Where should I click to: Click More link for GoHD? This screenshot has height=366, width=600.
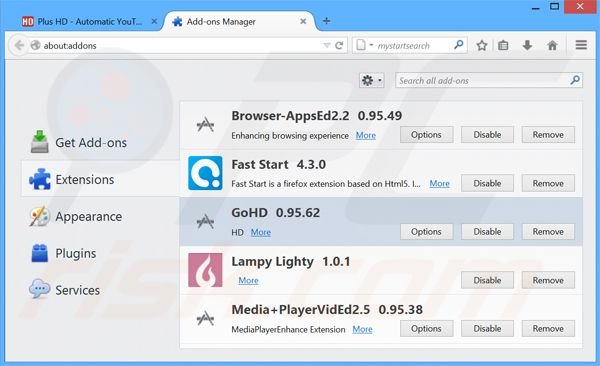click(261, 232)
